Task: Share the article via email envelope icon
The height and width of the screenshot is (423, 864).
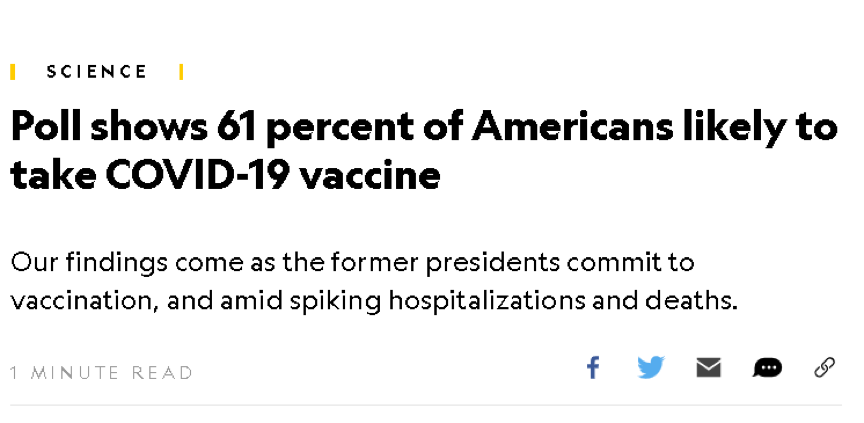Action: (708, 368)
